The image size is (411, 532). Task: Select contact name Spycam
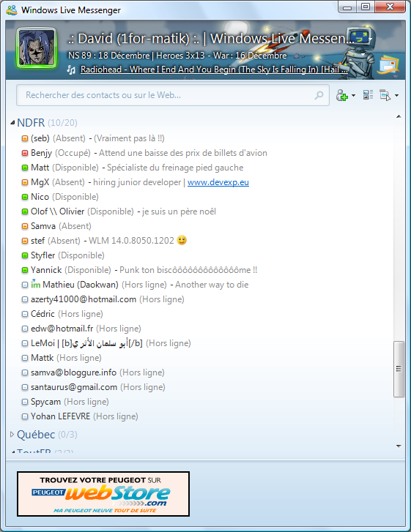point(45,402)
